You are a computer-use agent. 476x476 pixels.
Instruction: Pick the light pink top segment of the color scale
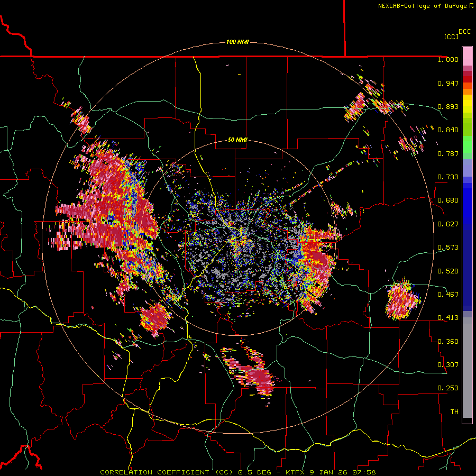coord(467,56)
